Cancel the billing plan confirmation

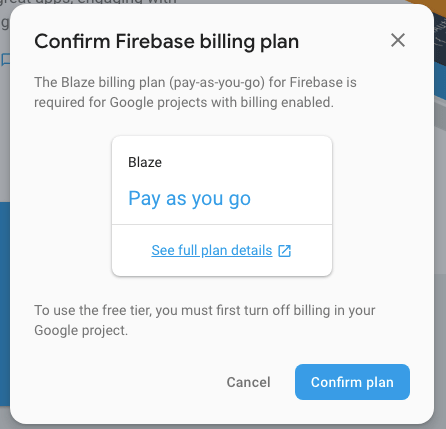pos(248,382)
